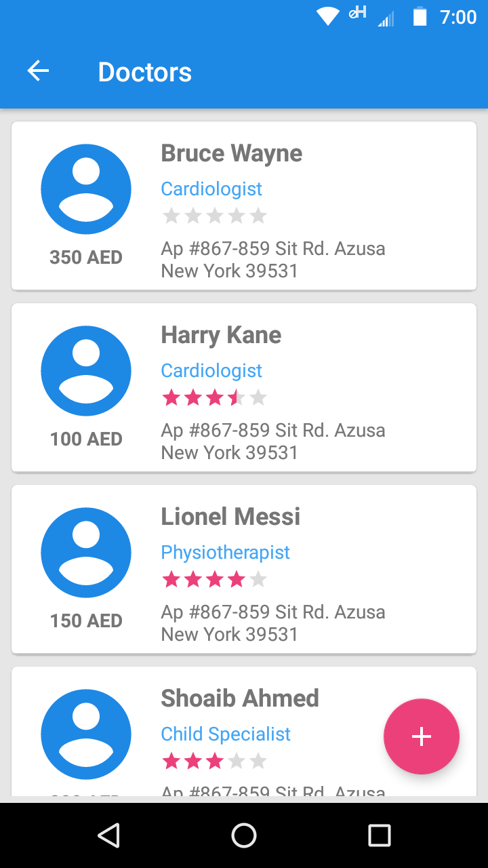This screenshot has height=868, width=488.
Task: Select Bruce Wayne doctor name
Action: click(232, 154)
